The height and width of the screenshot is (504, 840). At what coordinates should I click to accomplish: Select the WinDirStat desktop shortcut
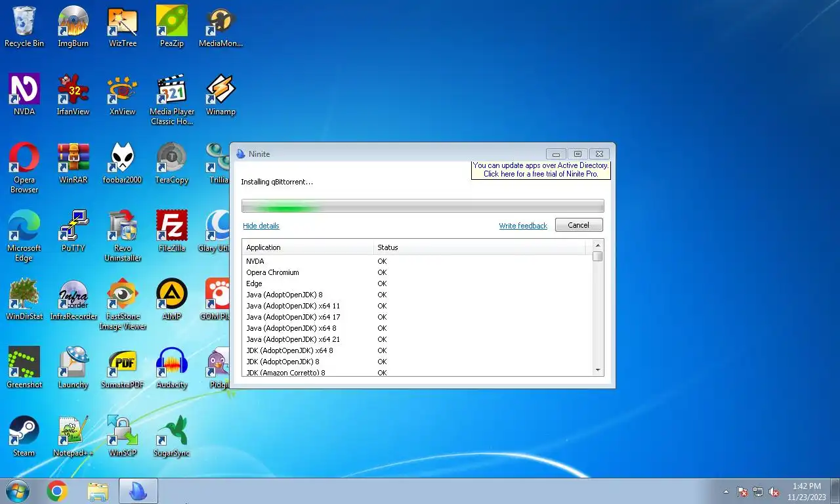pos(24,299)
